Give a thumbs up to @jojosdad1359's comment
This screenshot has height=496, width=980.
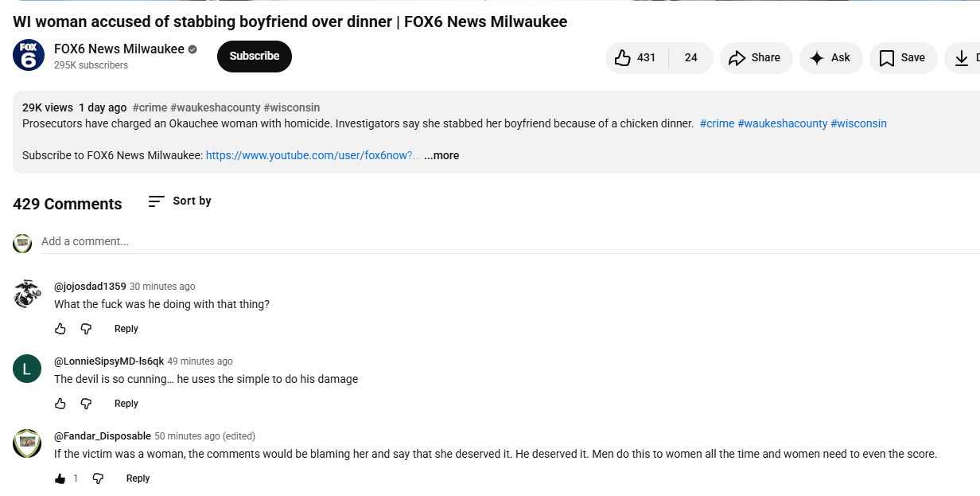pos(60,328)
